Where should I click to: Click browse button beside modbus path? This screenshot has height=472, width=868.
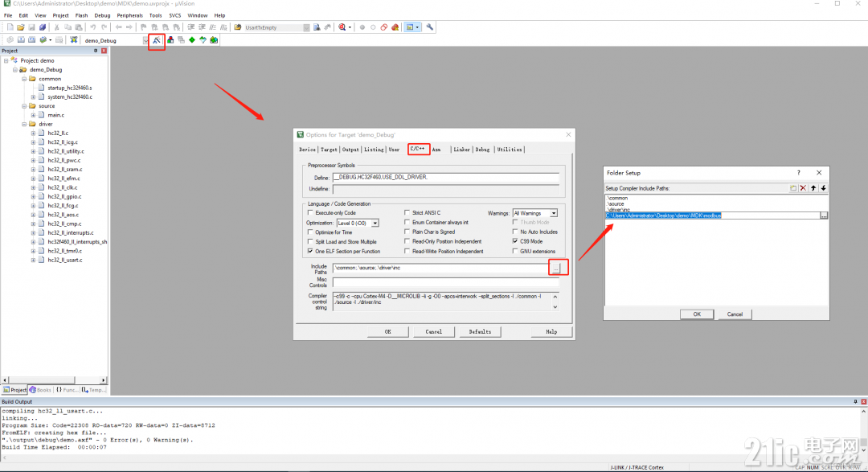tap(824, 215)
